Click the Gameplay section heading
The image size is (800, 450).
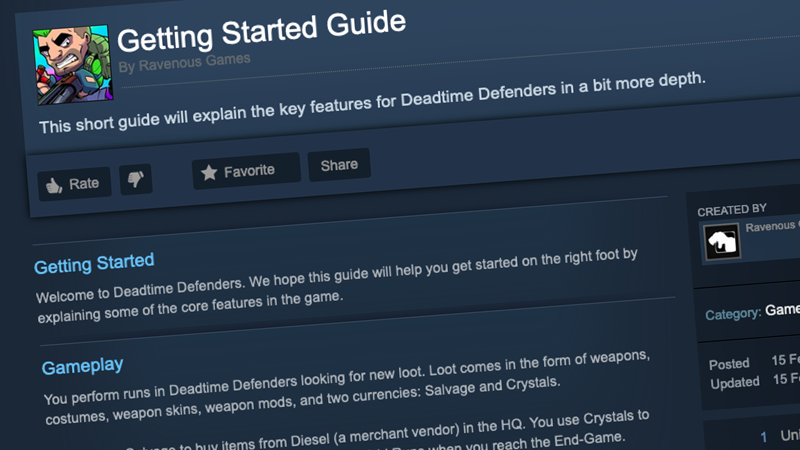[x=82, y=366]
